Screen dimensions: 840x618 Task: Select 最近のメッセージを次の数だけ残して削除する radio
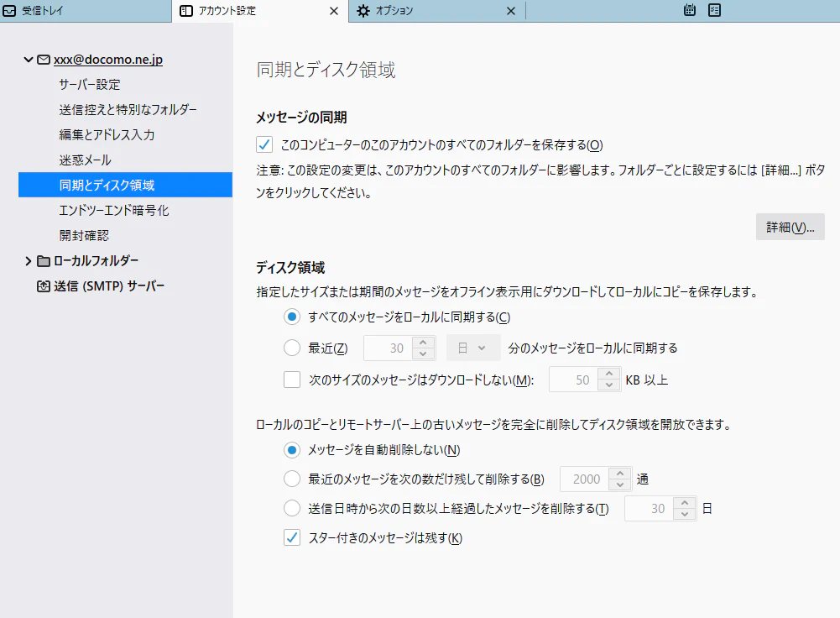[x=292, y=479]
